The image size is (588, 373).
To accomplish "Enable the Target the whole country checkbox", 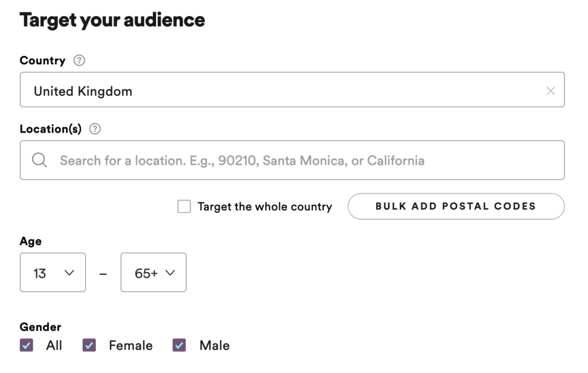I will pos(184,207).
